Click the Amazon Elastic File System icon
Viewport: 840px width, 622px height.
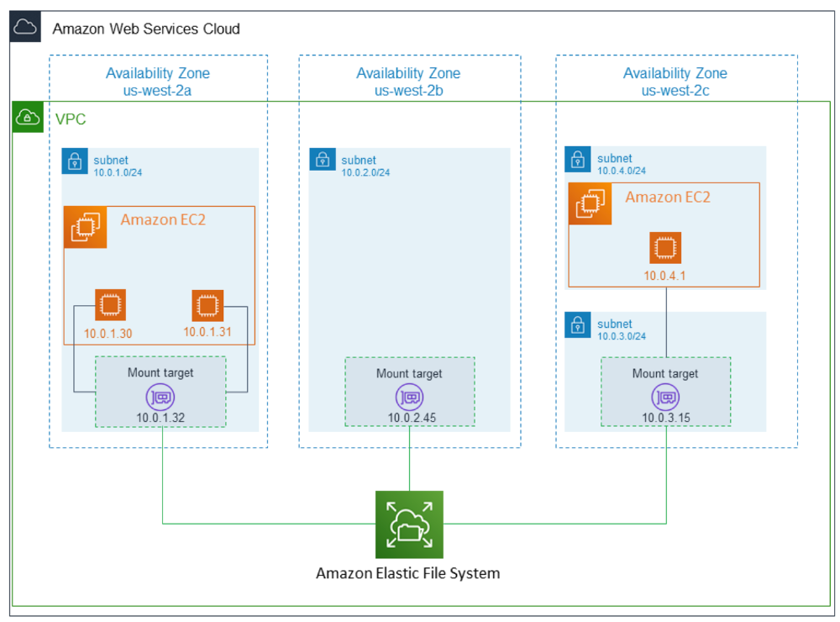[409, 524]
